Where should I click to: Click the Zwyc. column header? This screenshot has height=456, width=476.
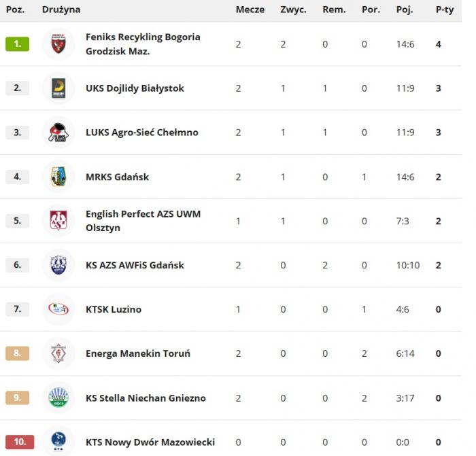[293, 10]
